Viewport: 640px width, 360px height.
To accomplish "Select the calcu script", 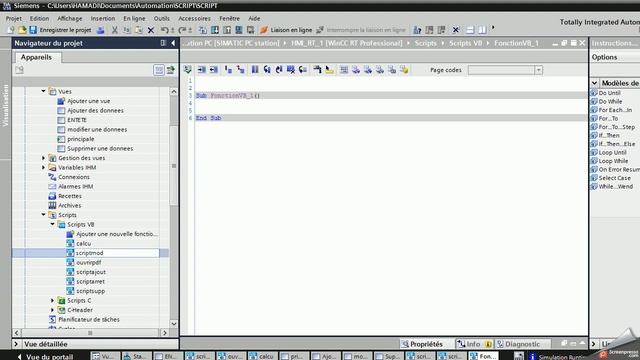I will coord(83,243).
